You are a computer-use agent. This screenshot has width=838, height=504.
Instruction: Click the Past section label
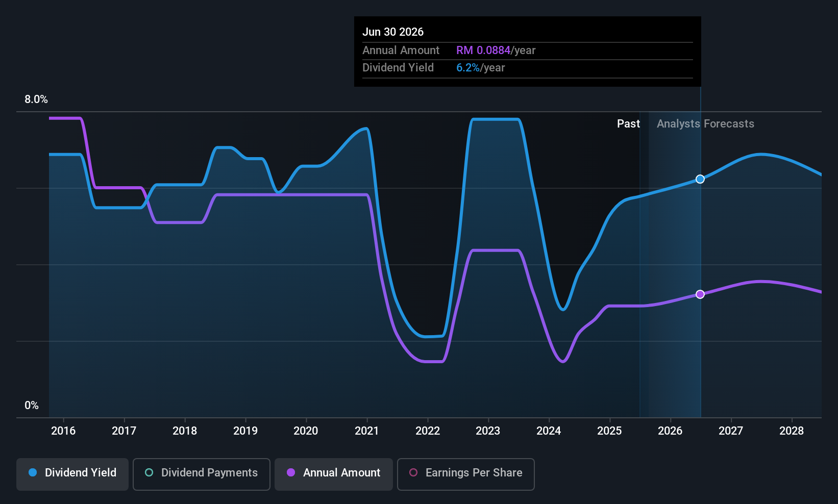[x=628, y=124]
